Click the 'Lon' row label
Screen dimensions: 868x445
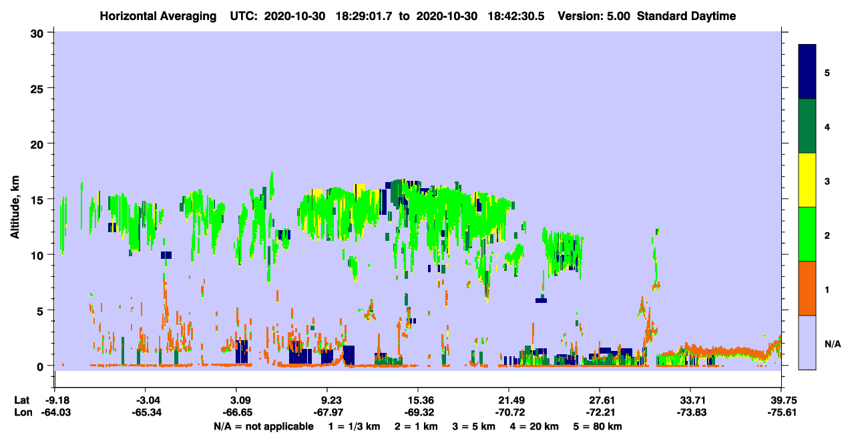click(x=23, y=412)
